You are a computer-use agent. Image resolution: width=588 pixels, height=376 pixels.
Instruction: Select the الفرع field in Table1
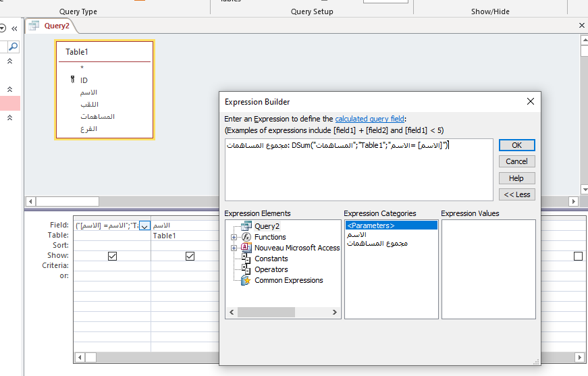point(88,128)
